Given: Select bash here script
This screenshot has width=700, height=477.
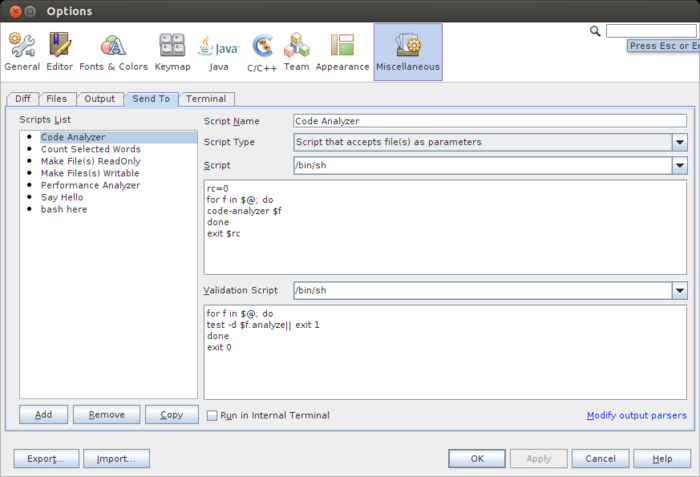Looking at the screenshot, I should pyautogui.click(x=64, y=209).
